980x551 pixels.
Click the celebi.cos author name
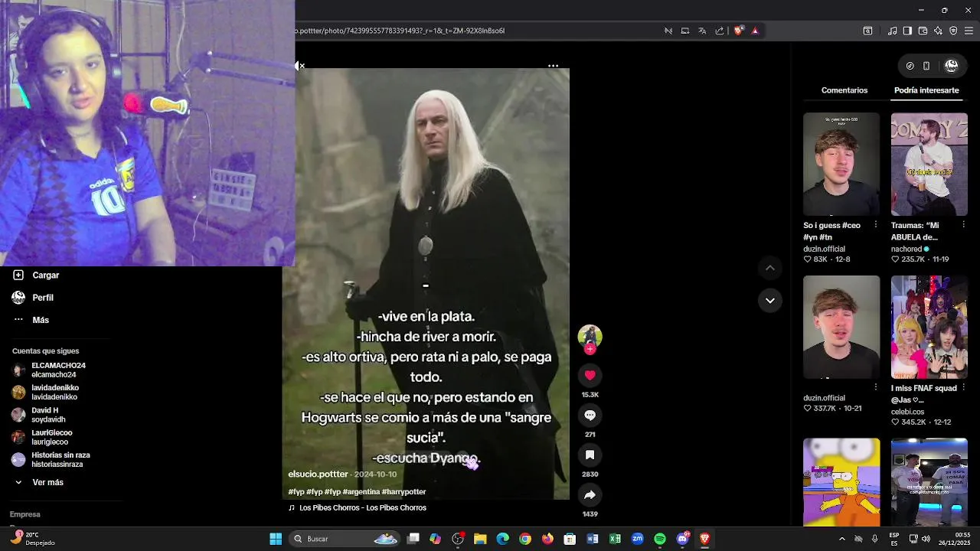[x=907, y=412]
